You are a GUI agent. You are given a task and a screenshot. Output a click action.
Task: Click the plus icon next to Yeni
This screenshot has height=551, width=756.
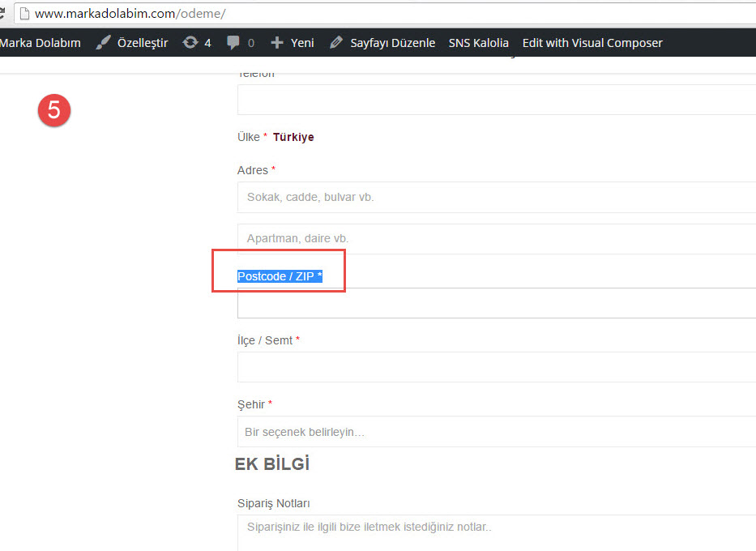277,43
